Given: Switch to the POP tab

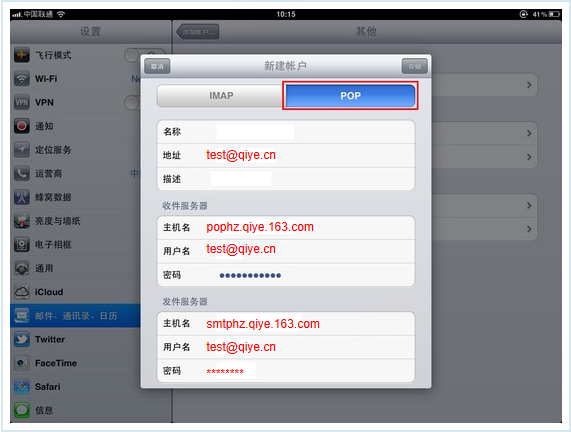Looking at the screenshot, I should [350, 96].
